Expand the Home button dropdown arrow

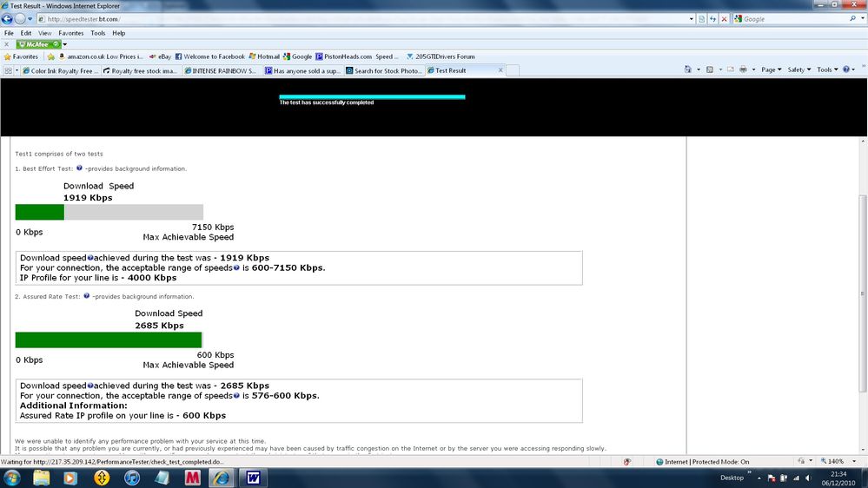point(698,69)
